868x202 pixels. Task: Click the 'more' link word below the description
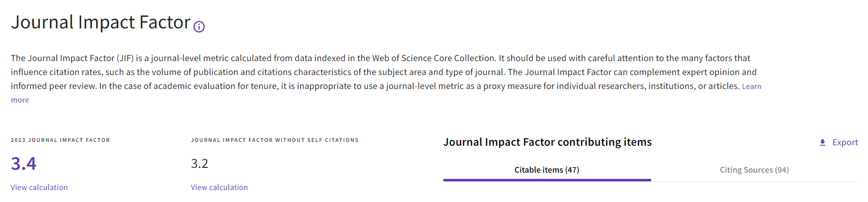(20, 100)
